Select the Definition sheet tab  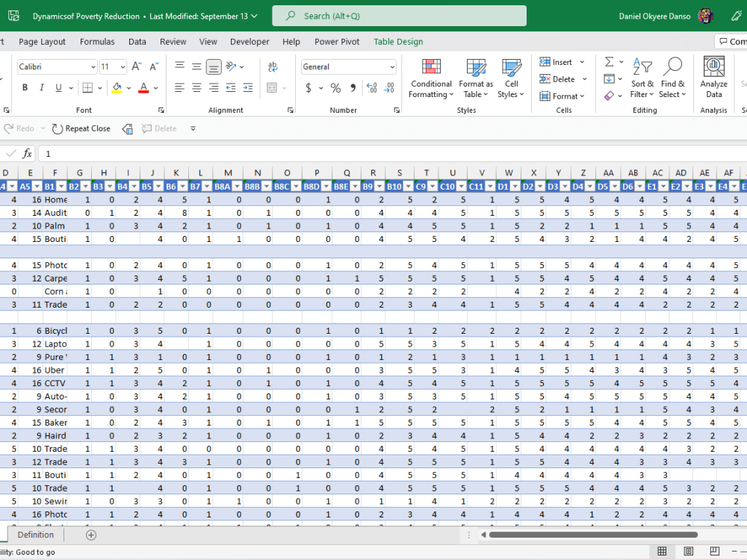click(x=35, y=535)
